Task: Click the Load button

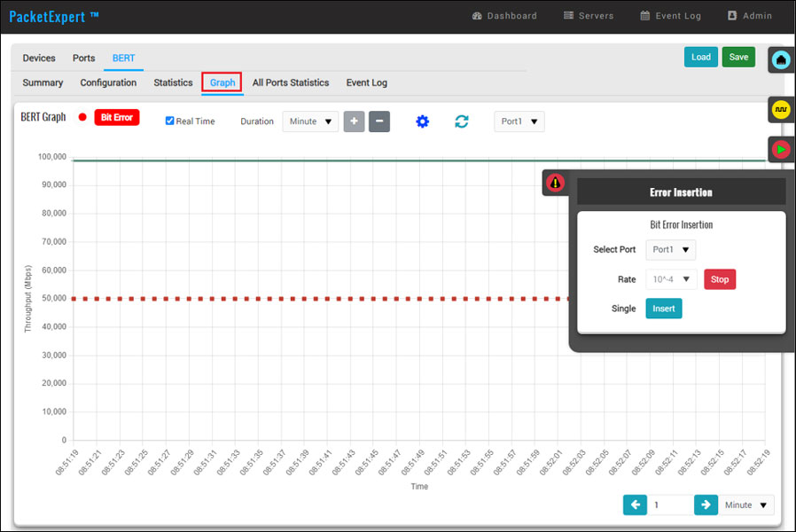Action: (x=700, y=57)
